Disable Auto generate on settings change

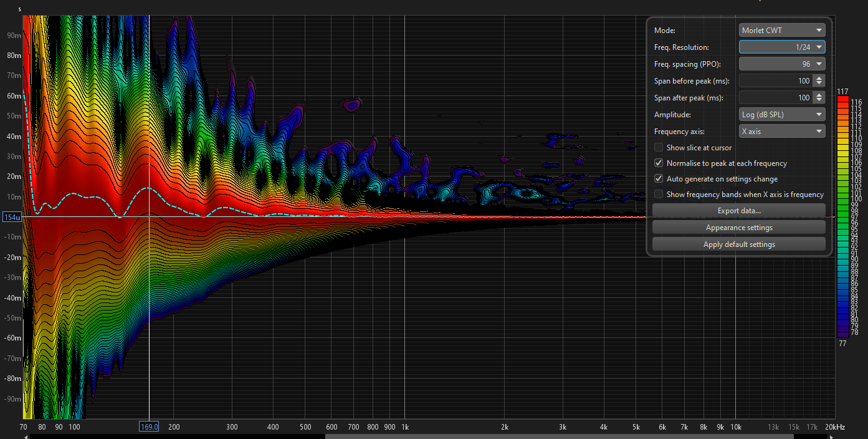659,179
